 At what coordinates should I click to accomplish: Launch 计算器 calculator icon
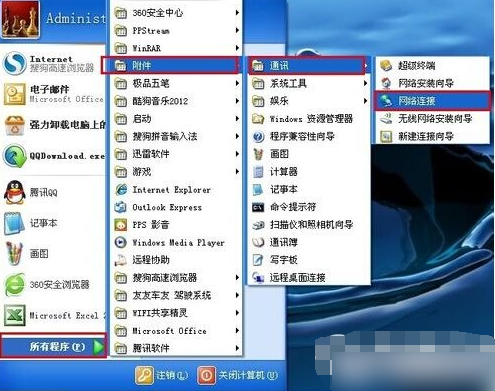tap(258, 172)
